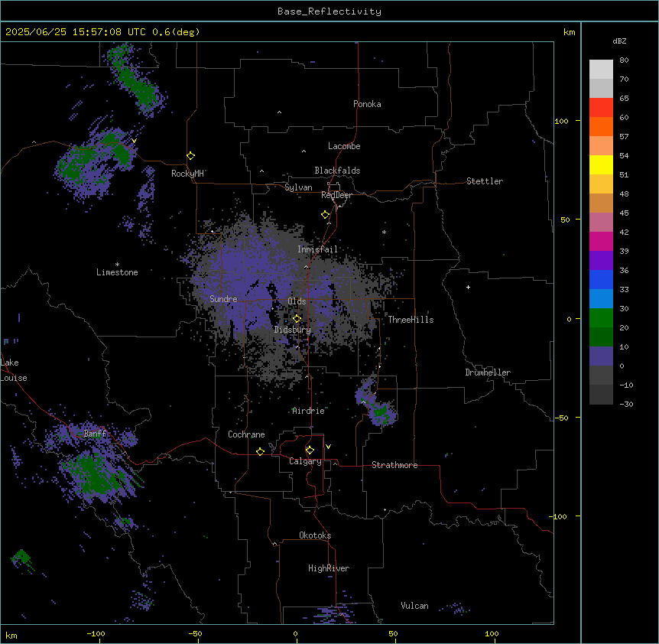Click the dBZ legend heading
The image size is (659, 644).
point(619,41)
